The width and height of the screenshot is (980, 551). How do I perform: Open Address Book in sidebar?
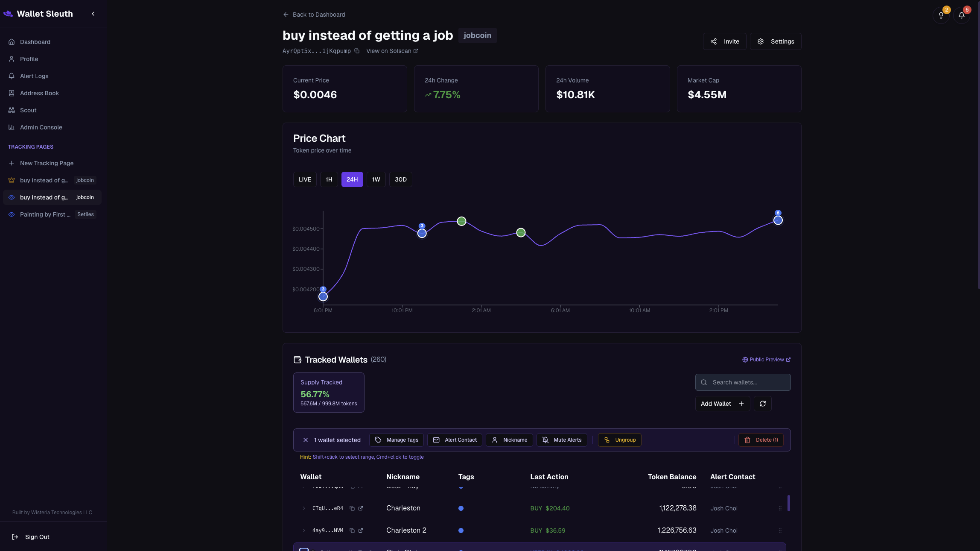coord(53,93)
